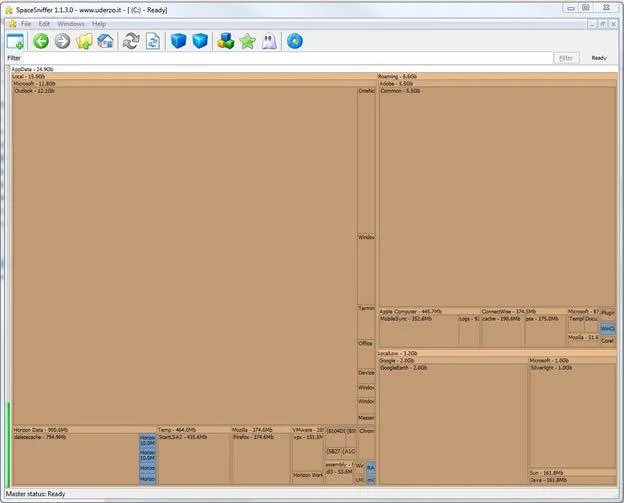Go back with the green arrow
This screenshot has width=624, height=503.
click(41, 41)
